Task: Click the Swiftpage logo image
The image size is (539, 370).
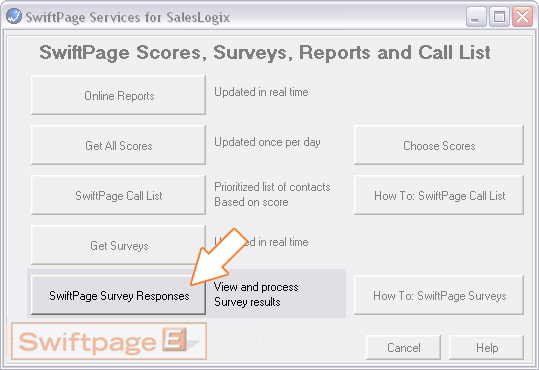Action: click(x=109, y=341)
